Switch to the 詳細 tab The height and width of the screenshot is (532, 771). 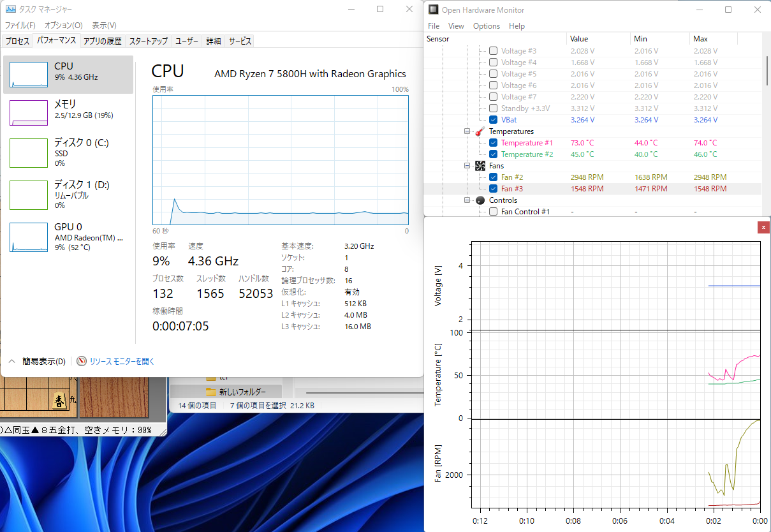coord(214,41)
